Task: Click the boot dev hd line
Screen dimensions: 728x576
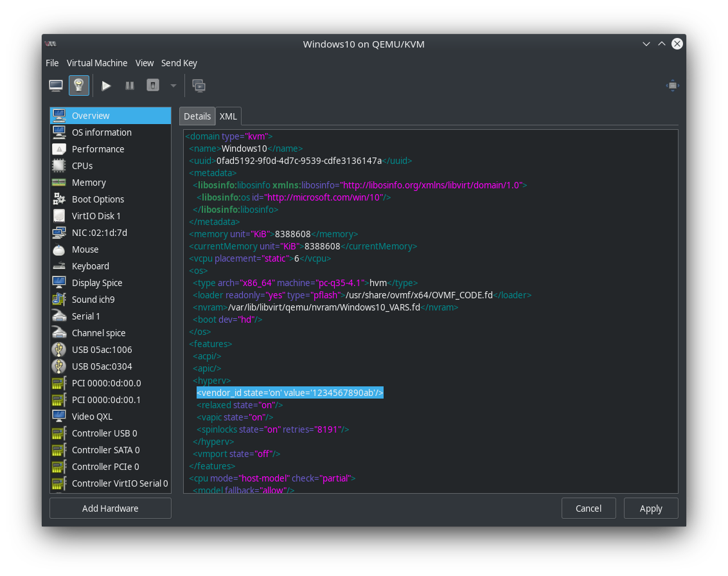Action: (x=227, y=319)
